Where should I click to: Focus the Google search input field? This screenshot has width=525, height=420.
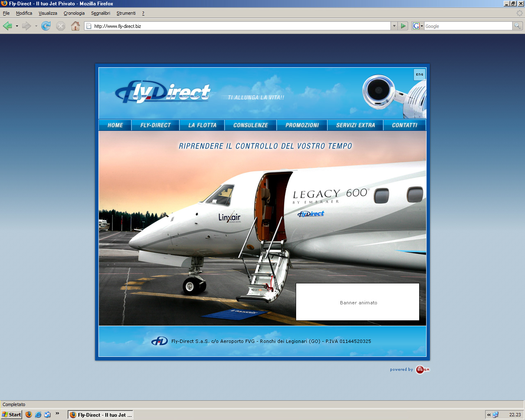(x=468, y=26)
